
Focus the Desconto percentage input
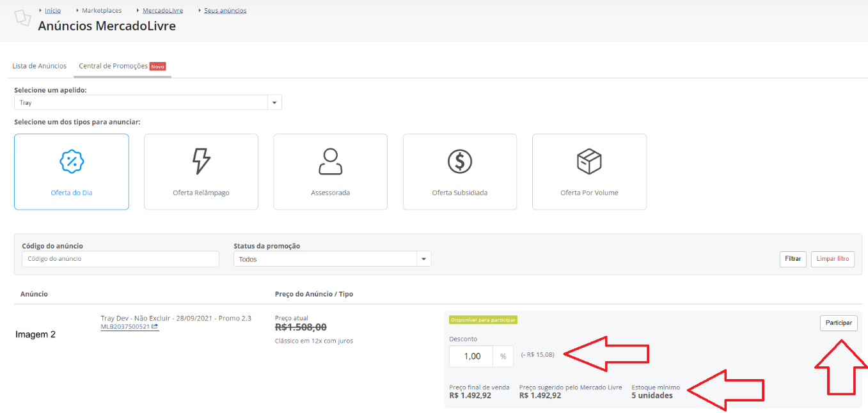(x=471, y=356)
